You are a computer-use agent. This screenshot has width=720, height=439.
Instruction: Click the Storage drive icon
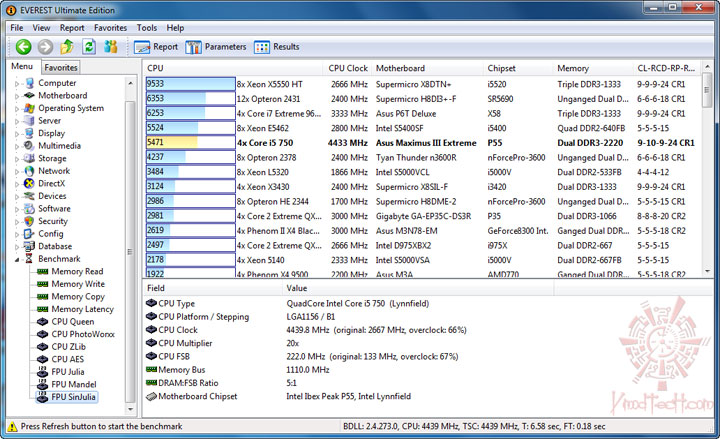(30, 158)
